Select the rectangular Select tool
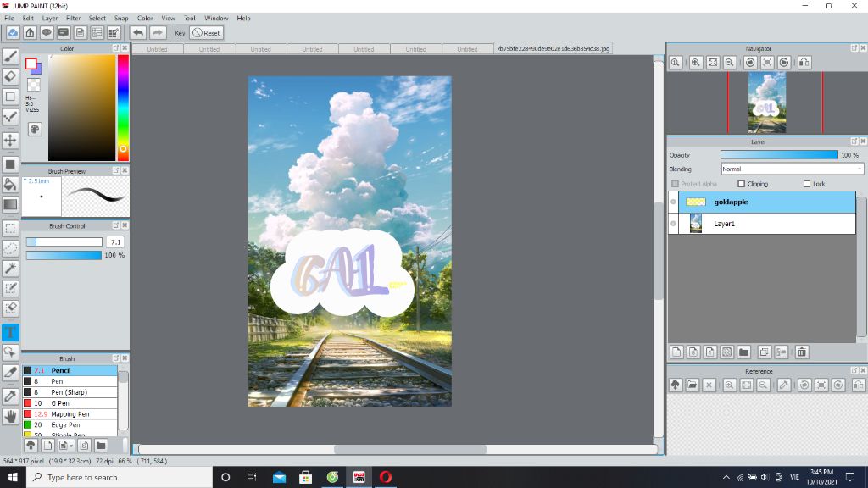Viewport: 868px width, 488px height. (10, 228)
